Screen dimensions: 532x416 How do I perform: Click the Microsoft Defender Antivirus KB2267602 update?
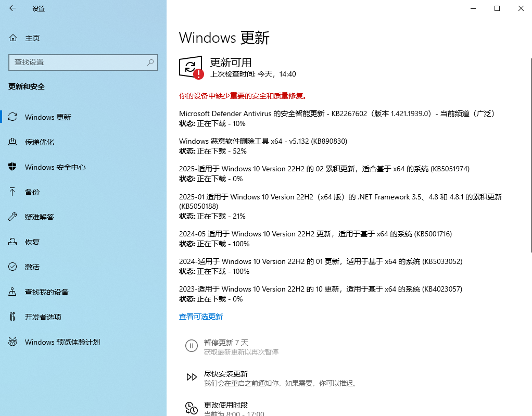point(338,114)
